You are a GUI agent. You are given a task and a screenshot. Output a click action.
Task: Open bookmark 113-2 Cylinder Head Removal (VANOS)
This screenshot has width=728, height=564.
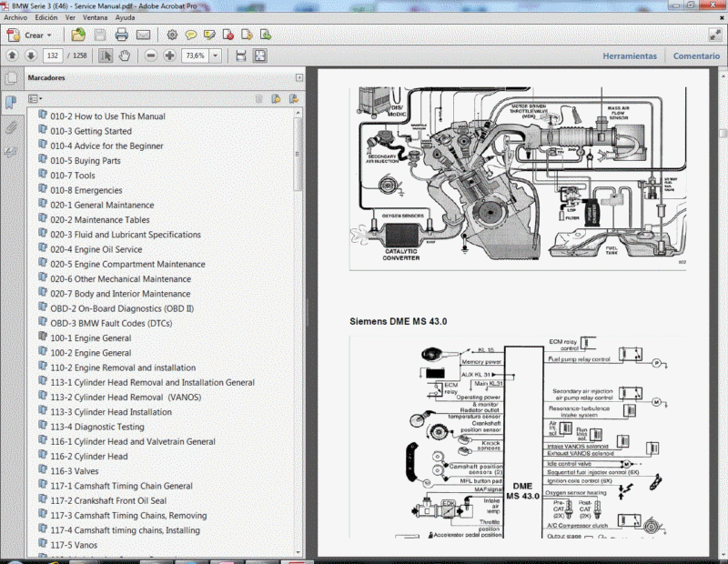(126, 398)
